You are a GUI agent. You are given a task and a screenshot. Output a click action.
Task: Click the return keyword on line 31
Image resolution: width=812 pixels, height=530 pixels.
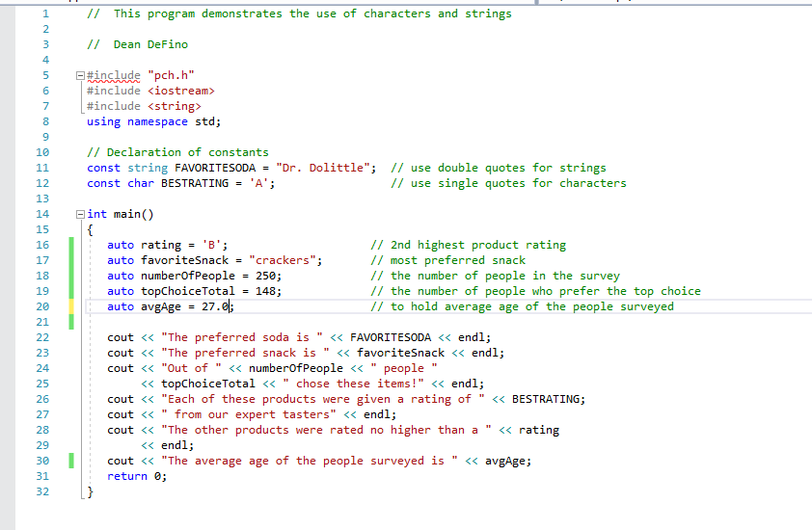click(x=127, y=476)
